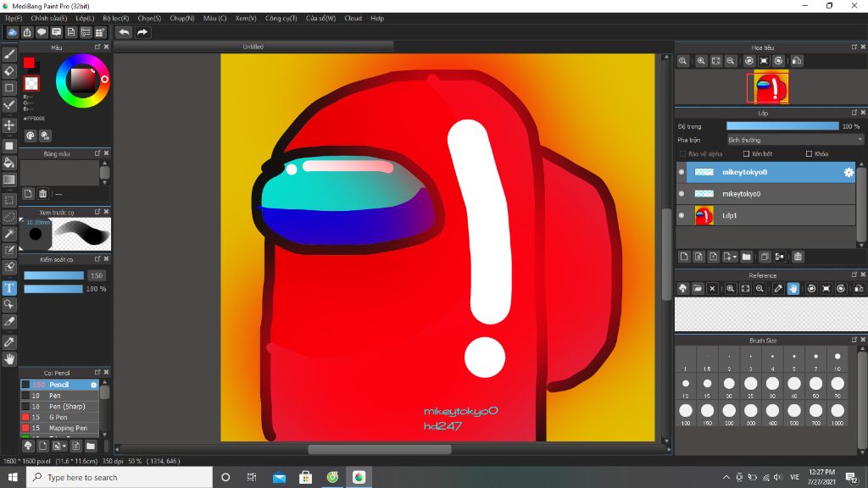Delete swatch in Bảng màu palette

(42, 194)
